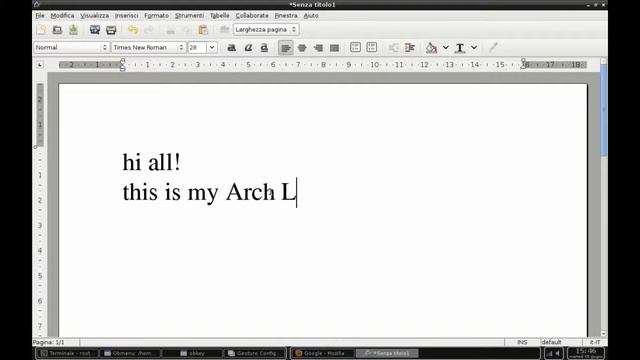Viewport: 640px width, 360px height.
Task: Click the font color T icon
Action: coord(460,48)
